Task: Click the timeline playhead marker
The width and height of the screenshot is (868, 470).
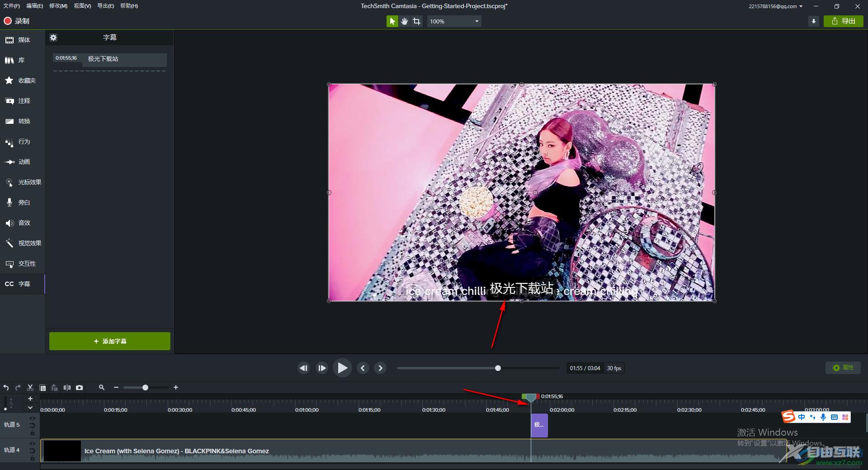Action: (531, 398)
